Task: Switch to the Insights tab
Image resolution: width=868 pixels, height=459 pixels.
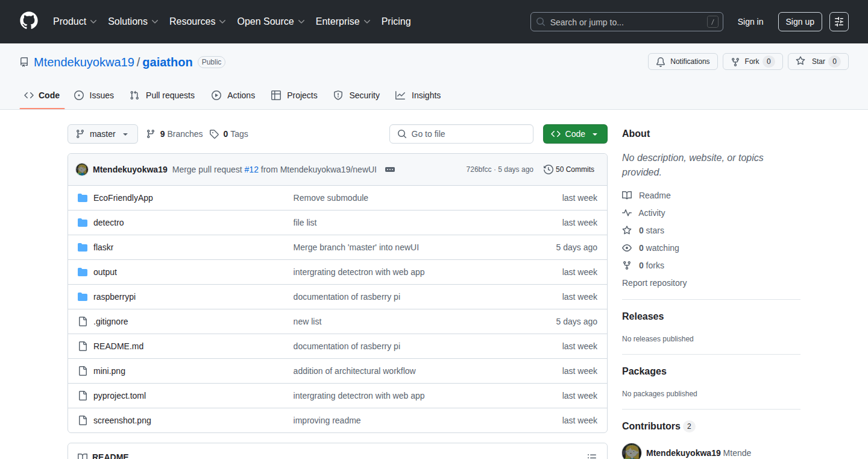Action: [418, 95]
